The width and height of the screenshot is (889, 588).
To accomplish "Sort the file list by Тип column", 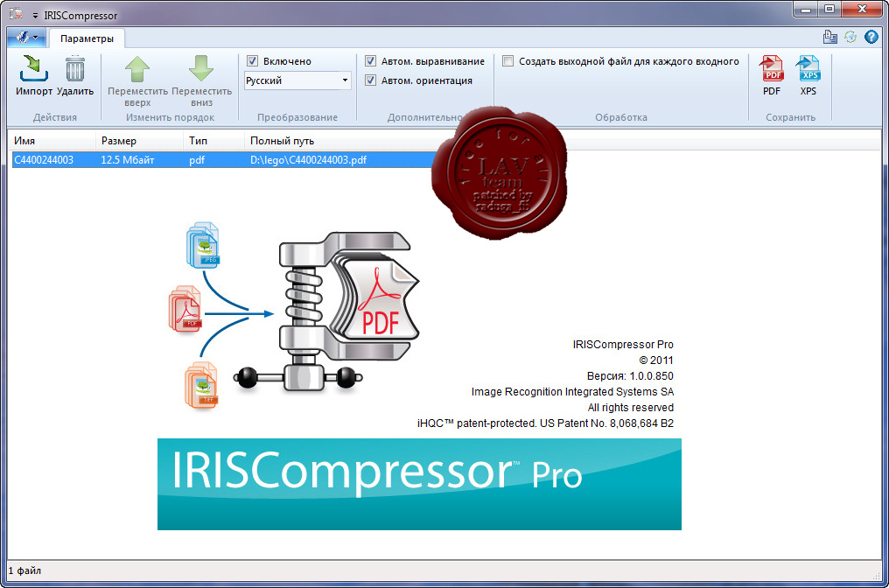I will click(215, 141).
